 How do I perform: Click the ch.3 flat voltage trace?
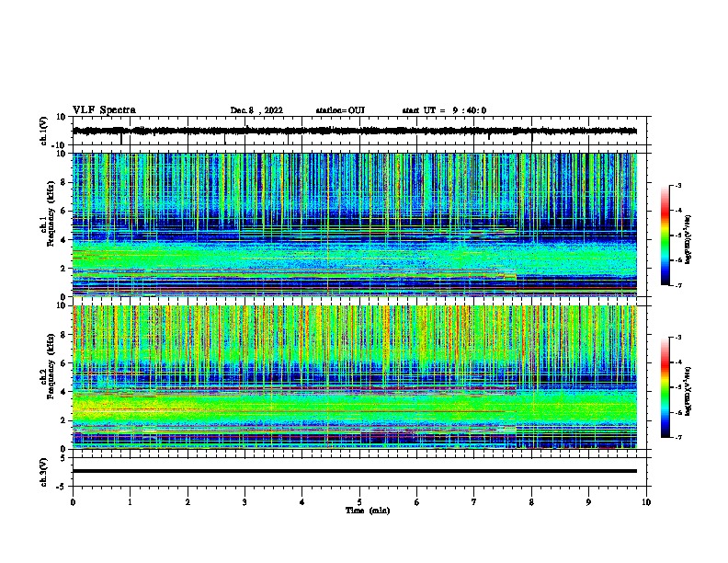(x=355, y=471)
